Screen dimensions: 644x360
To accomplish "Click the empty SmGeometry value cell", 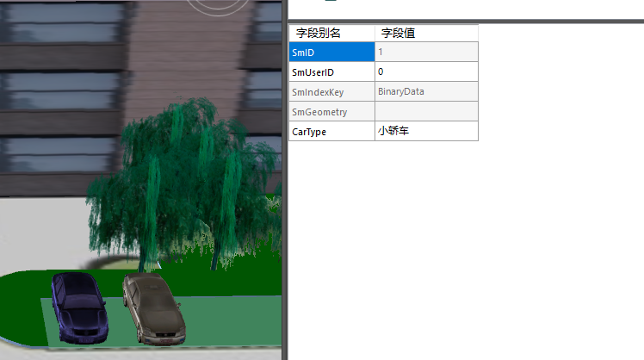I will 426,111.
